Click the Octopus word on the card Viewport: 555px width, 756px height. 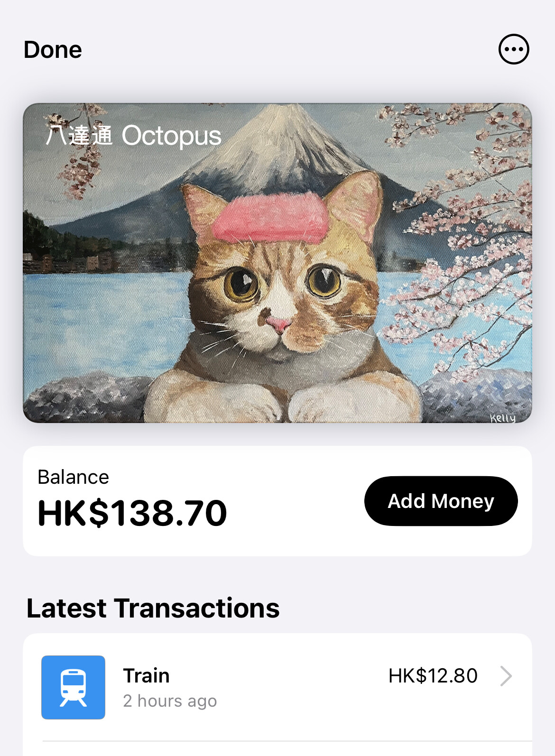point(171,136)
